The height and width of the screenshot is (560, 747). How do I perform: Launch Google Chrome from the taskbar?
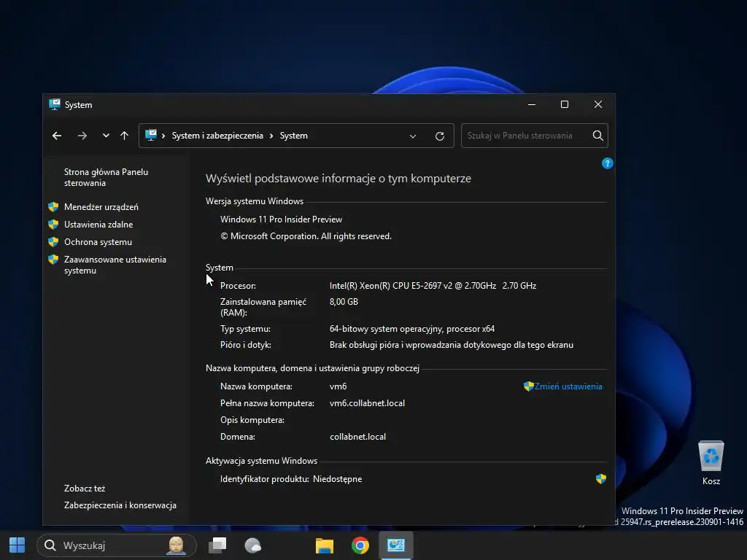360,545
